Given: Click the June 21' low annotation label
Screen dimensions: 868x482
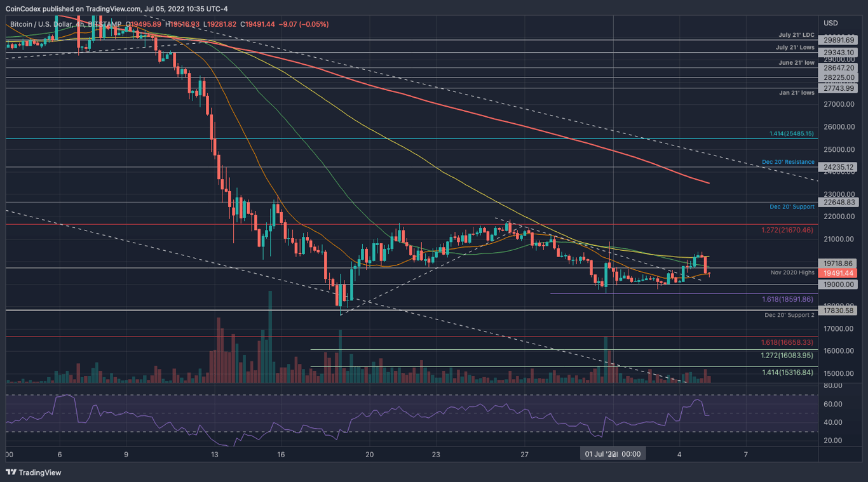Looking at the screenshot, I should 796,62.
